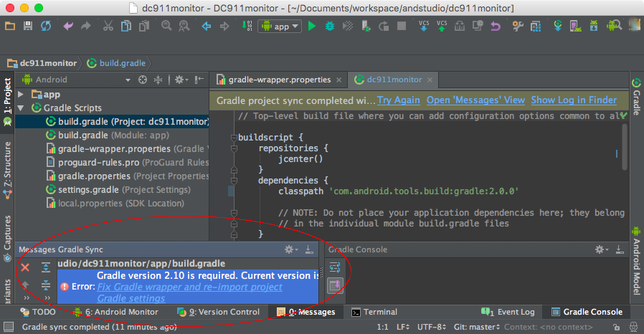Open SDK Manager toolbar icon
This screenshot has width=644, height=334.
594,27
